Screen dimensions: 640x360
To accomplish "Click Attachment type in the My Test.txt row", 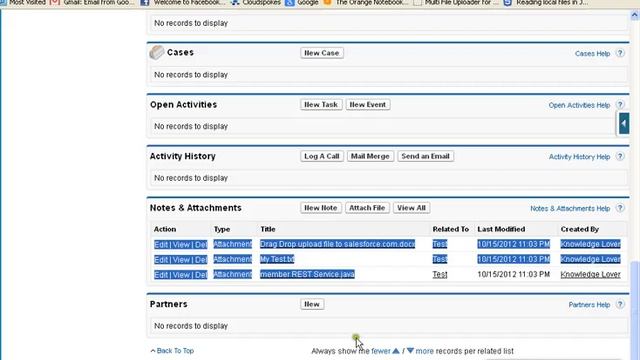I will click(233, 259).
